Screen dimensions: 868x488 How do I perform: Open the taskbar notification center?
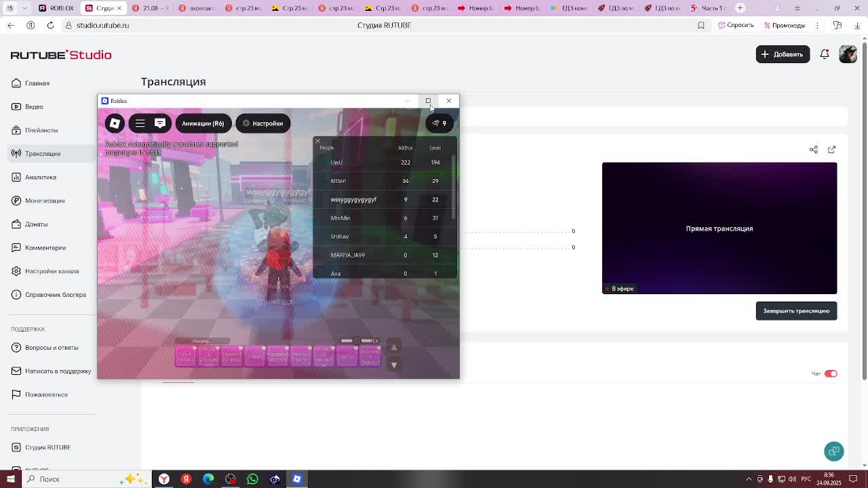click(x=853, y=479)
